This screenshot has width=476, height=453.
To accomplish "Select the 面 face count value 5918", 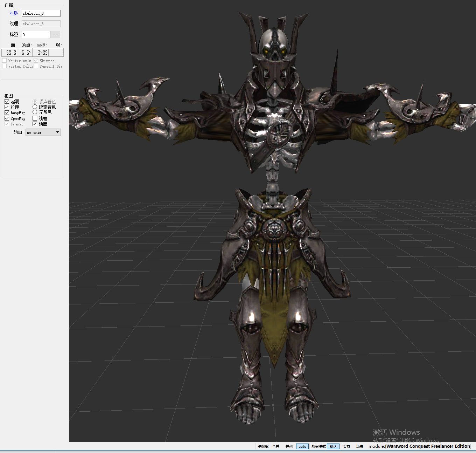I will 9,53.
